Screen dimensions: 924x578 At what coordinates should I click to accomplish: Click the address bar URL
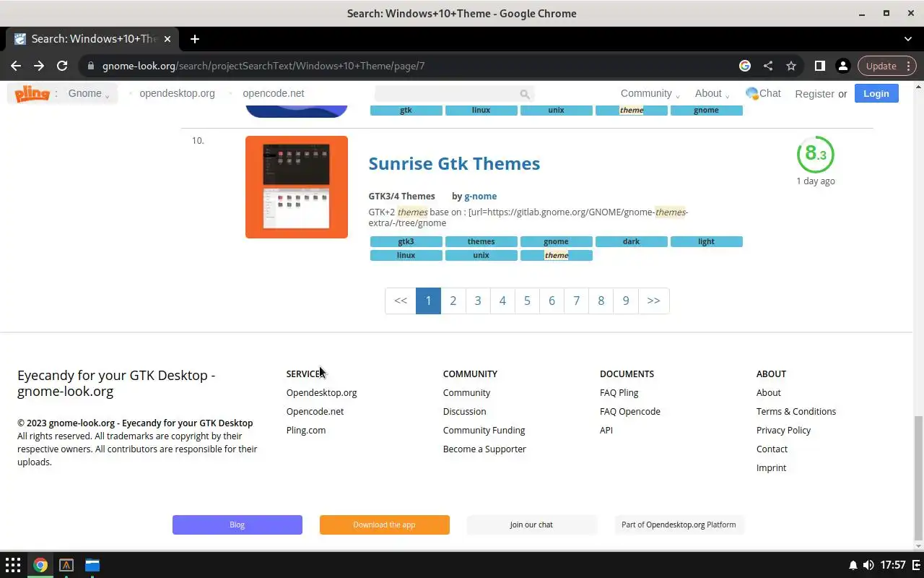point(263,66)
